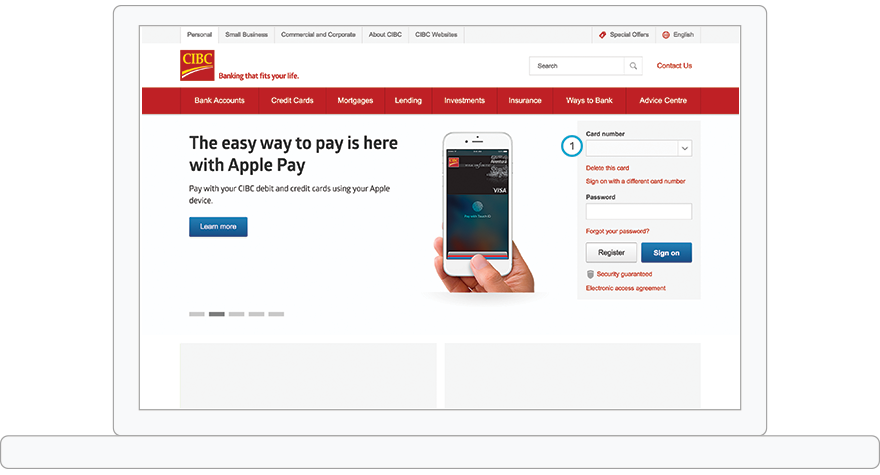Click the numbered step 1 circle marker
The width and height of the screenshot is (880, 475).
pos(571,147)
